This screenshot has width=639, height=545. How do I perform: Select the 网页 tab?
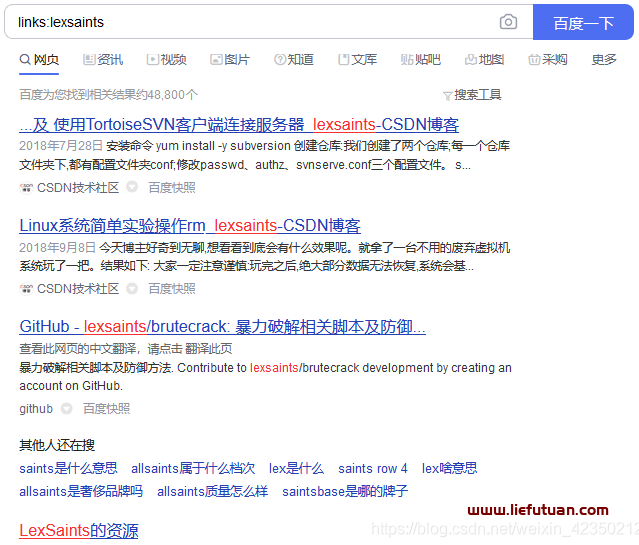pyautogui.click(x=39, y=60)
